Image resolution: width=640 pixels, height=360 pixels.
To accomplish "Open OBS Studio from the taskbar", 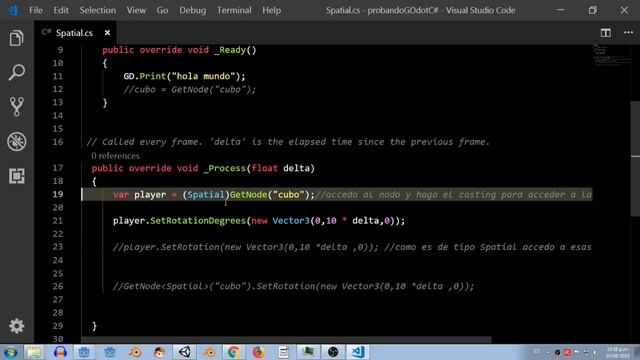I will (x=333, y=352).
